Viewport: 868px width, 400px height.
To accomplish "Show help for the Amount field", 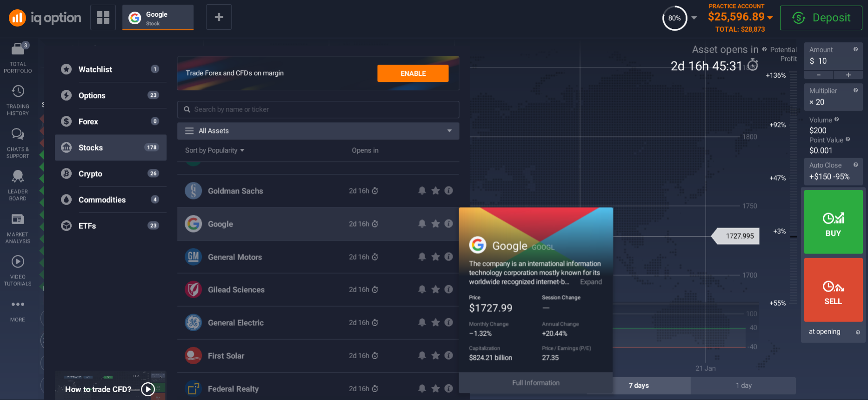I will 855,49.
